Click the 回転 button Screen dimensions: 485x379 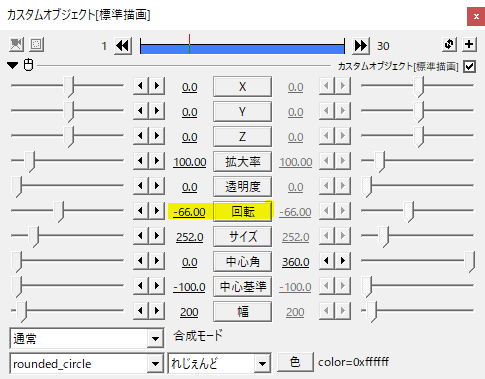(x=242, y=212)
